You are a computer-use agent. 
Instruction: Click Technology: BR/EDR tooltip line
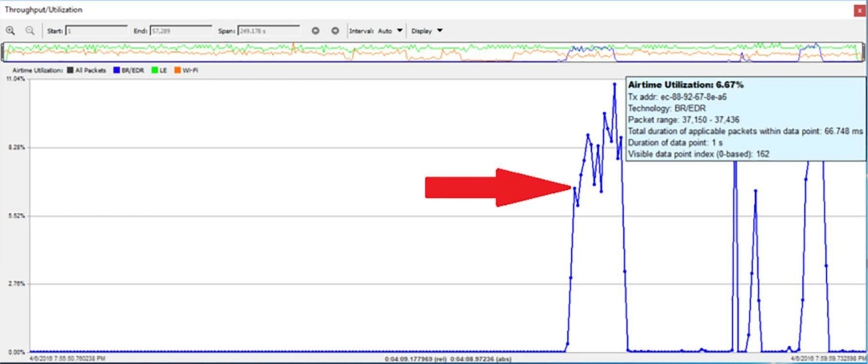(667, 108)
